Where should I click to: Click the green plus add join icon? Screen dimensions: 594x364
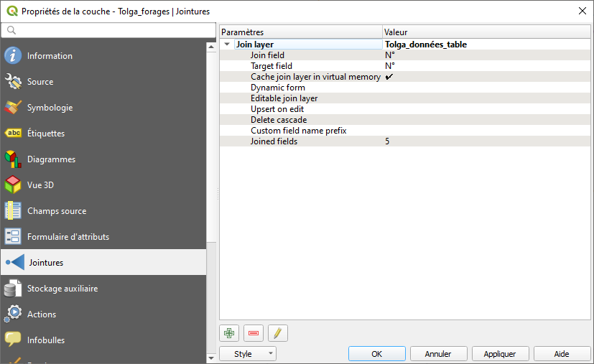[x=229, y=333]
